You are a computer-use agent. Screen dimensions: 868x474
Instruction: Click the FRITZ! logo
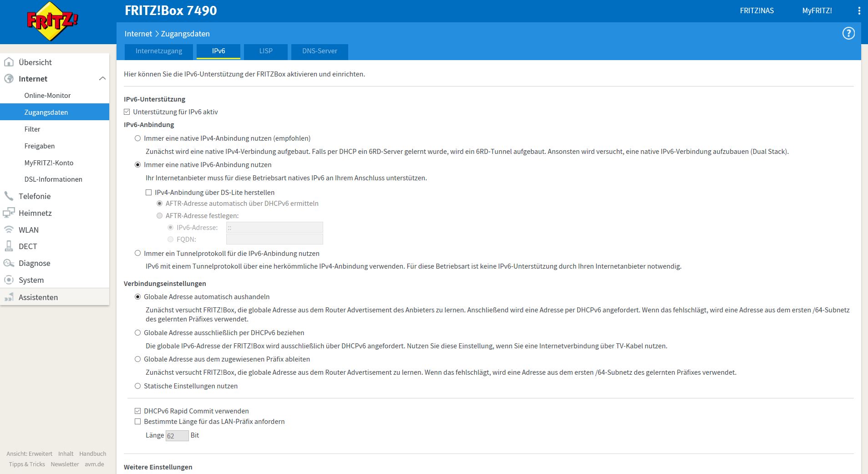(x=52, y=21)
